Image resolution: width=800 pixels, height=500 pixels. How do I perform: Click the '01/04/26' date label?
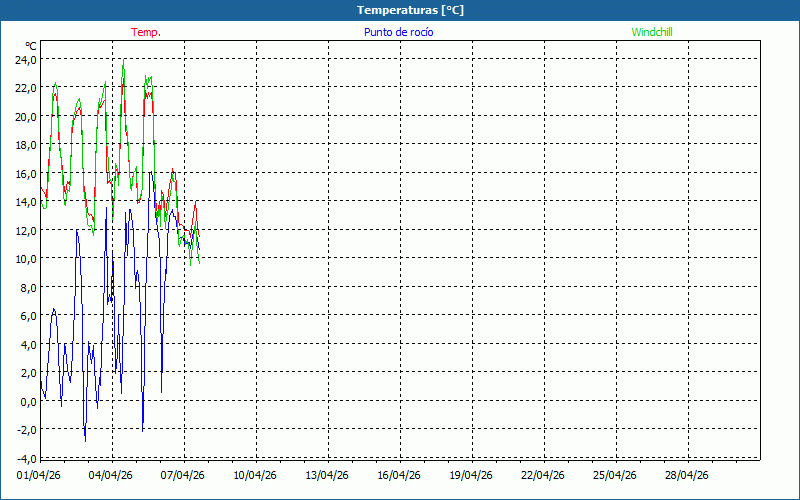click(39, 475)
